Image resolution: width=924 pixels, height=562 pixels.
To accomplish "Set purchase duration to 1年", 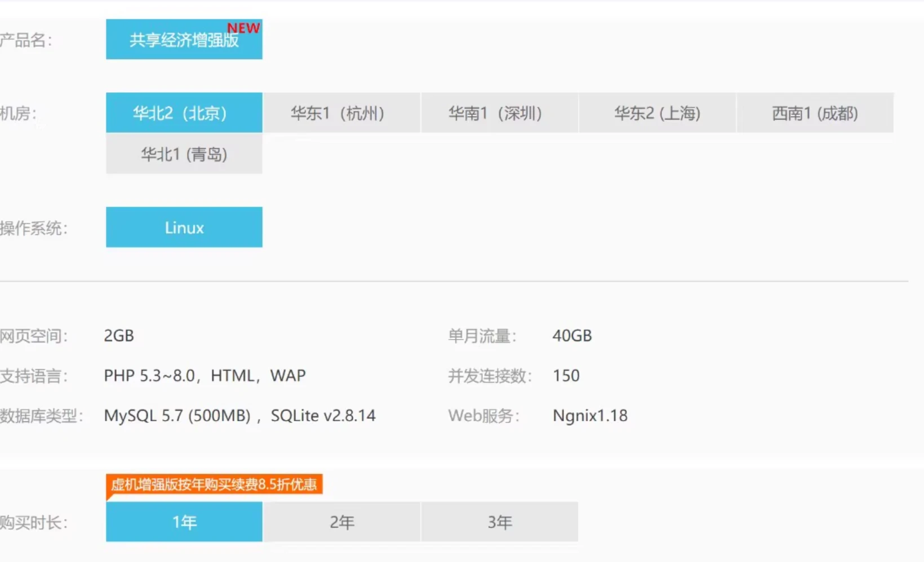I will click(184, 522).
